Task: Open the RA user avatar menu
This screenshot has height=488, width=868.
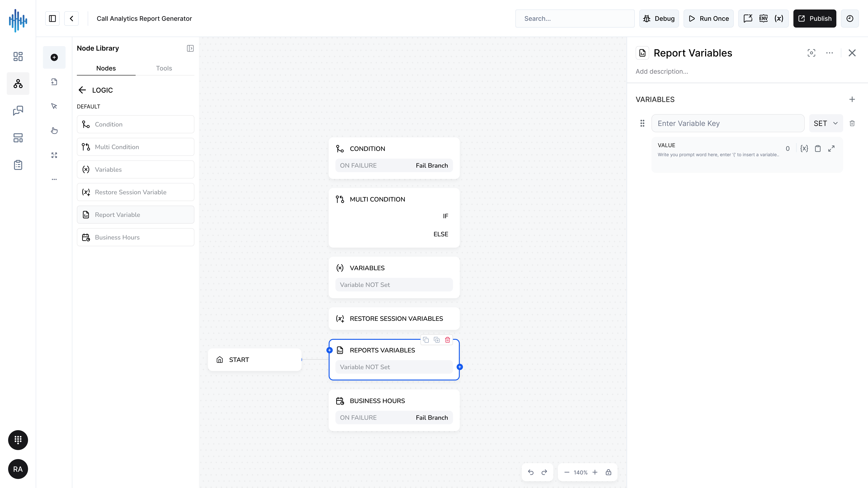Action: click(x=18, y=469)
